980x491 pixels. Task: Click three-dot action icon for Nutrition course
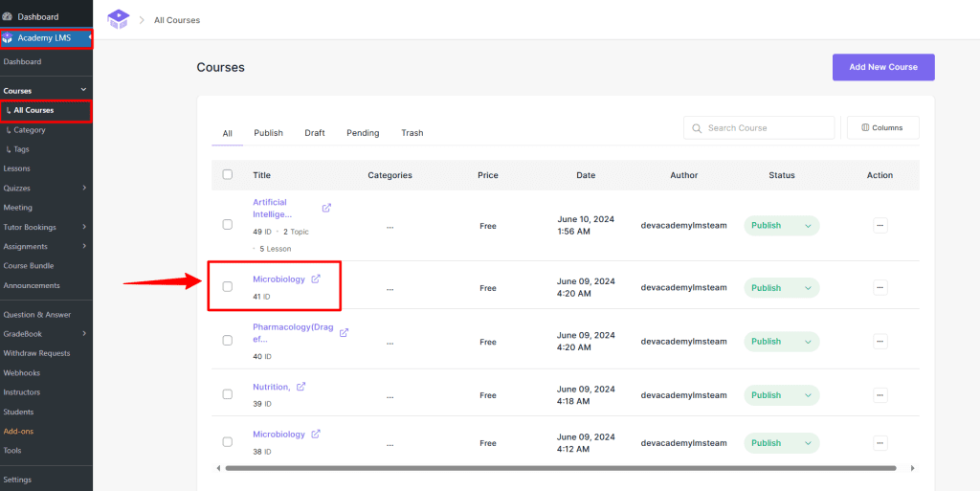880,395
